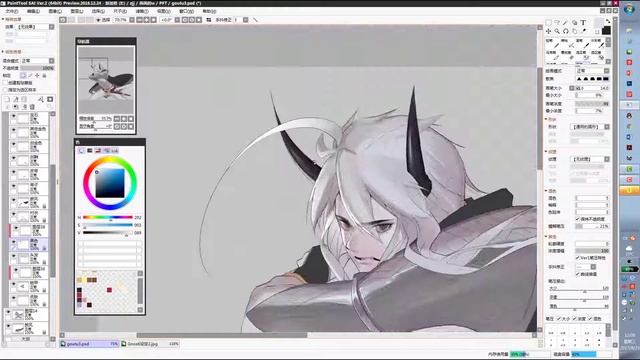
Task: Click the black foreground color box
Action: click(606, 31)
